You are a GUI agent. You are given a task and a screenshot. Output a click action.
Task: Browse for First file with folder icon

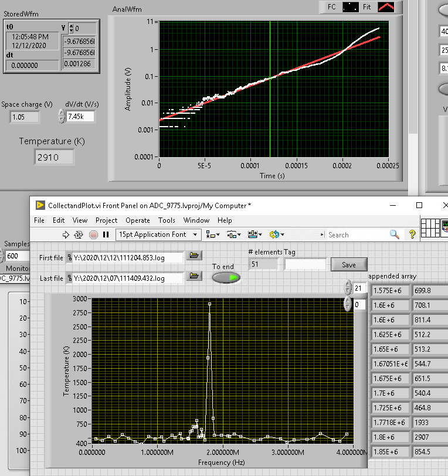tap(194, 255)
